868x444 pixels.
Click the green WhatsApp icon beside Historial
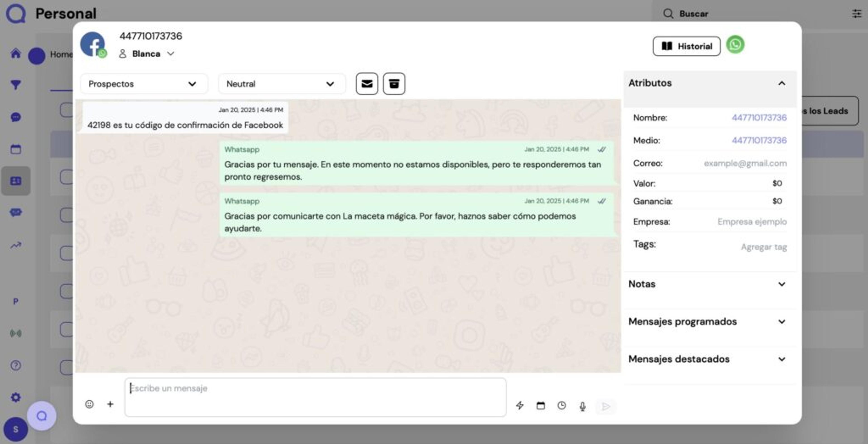click(735, 45)
